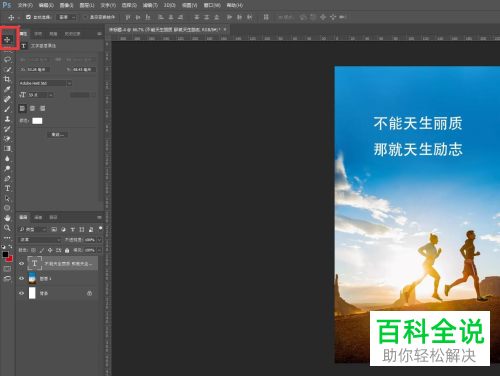Screen dimensions: 500x376
Task: Select the Horizontal Type tool
Action: [x=7, y=188]
